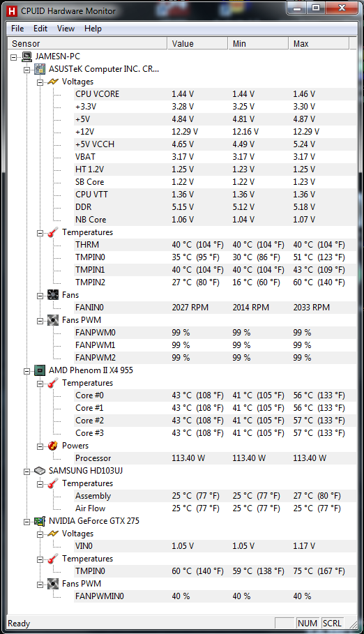Collapse the NVIDIA Fans PWM group
The width and height of the screenshot is (364, 634).
[x=40, y=584]
